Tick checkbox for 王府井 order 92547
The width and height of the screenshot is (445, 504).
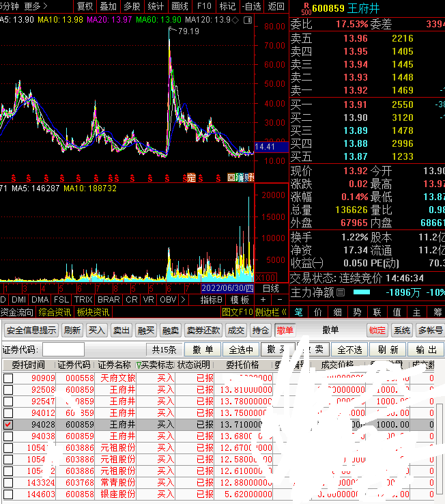(8, 402)
